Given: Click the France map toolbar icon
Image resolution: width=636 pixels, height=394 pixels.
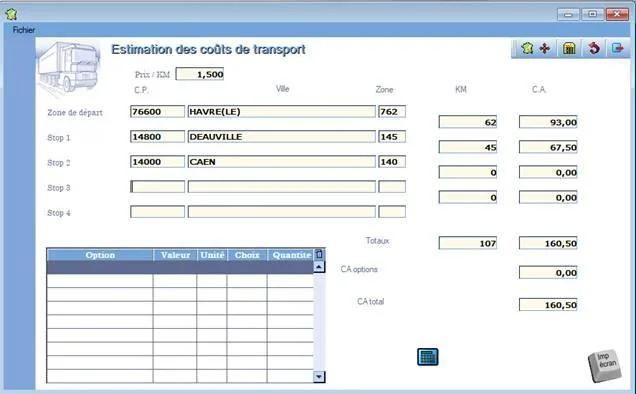Looking at the screenshot, I should point(527,48).
